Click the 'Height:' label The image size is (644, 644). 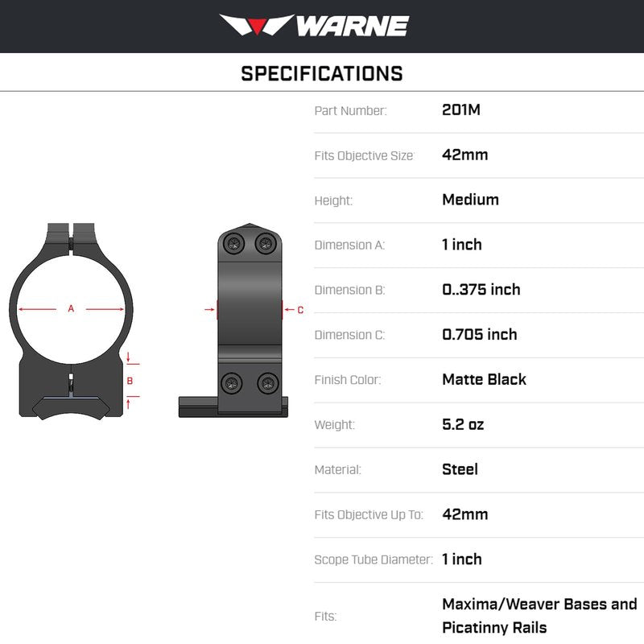pyautogui.click(x=333, y=200)
